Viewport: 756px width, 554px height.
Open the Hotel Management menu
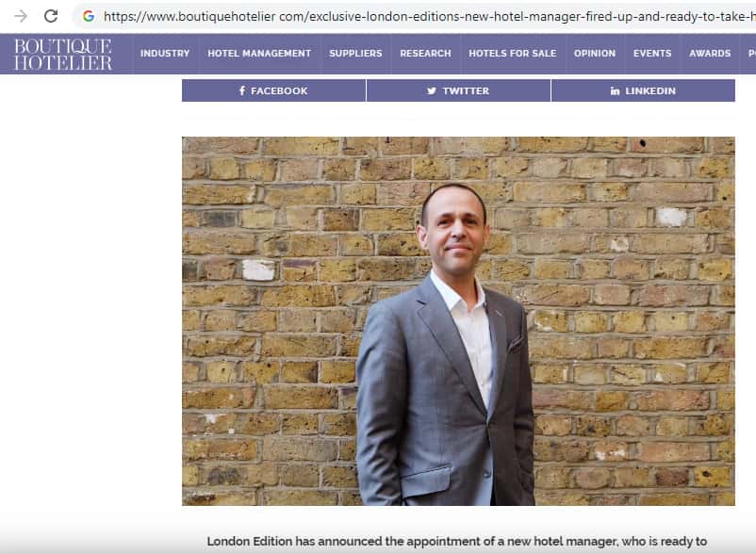(x=259, y=54)
